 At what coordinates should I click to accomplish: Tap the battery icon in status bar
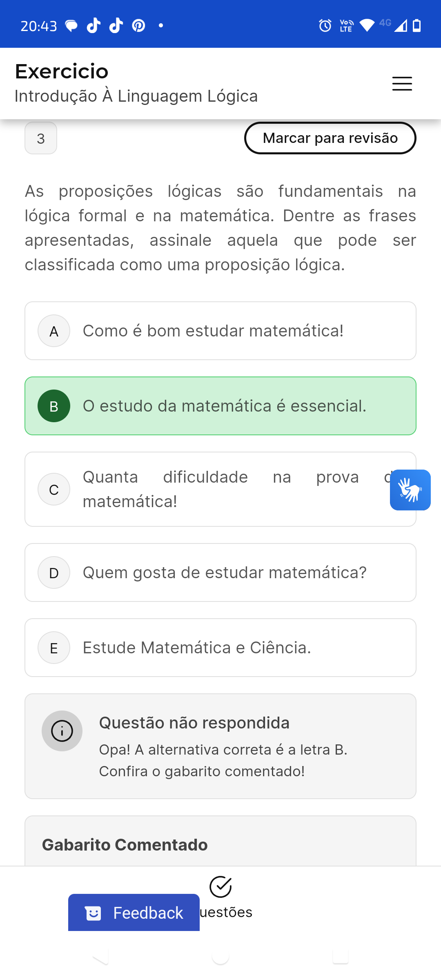tap(416, 26)
